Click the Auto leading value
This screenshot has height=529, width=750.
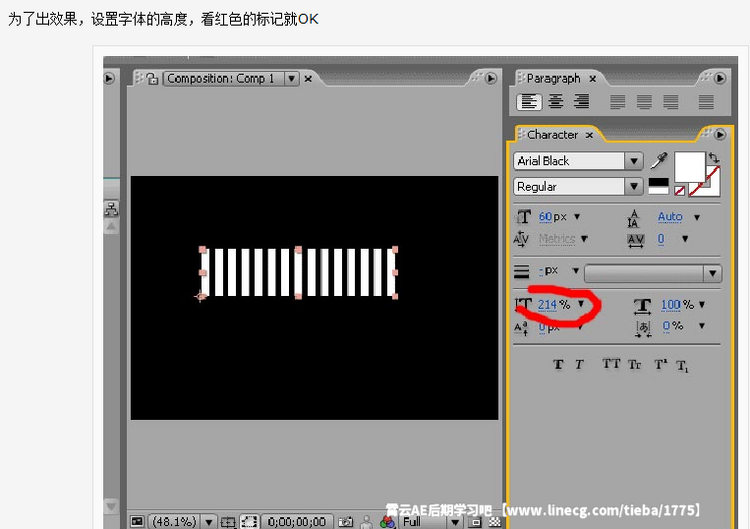coord(670,217)
